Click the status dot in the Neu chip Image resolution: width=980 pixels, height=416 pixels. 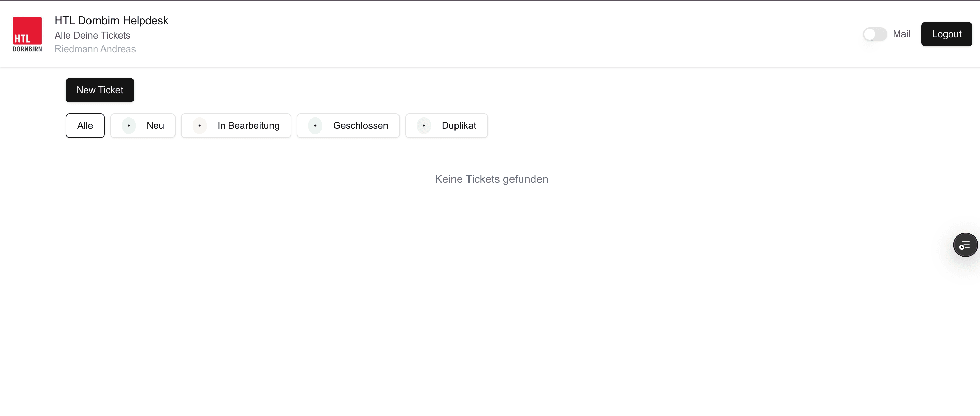[129, 126]
